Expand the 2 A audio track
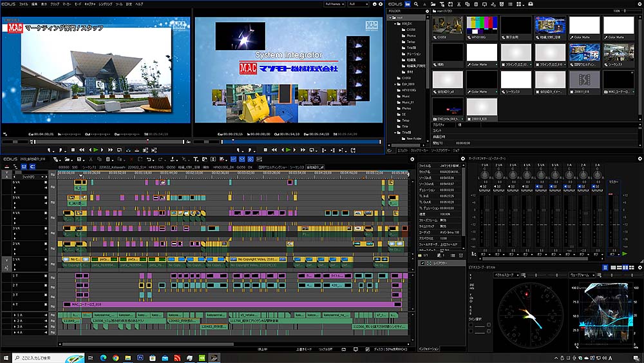The width and height of the screenshot is (644, 363). click(x=15, y=320)
